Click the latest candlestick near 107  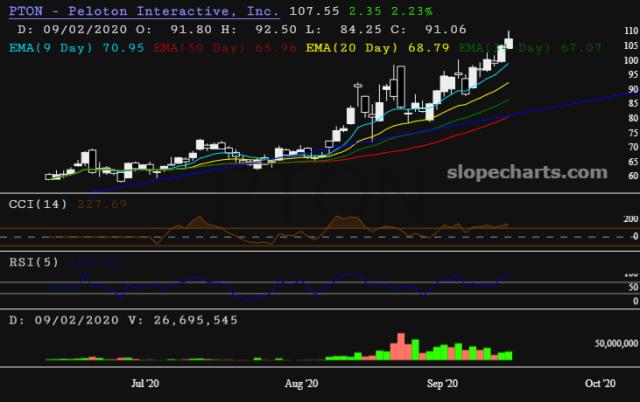point(509,42)
